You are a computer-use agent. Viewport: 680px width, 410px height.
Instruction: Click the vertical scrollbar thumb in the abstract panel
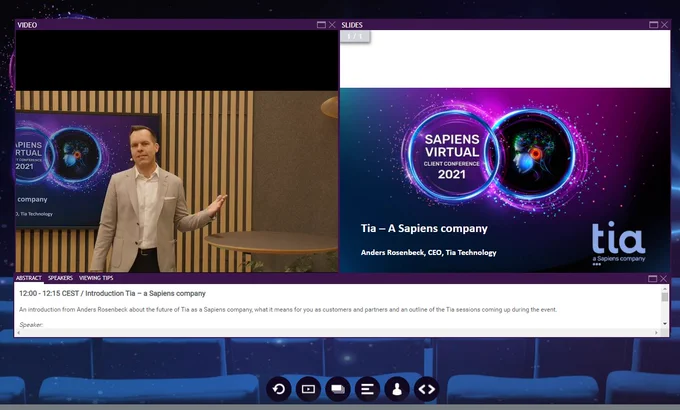coord(664,297)
